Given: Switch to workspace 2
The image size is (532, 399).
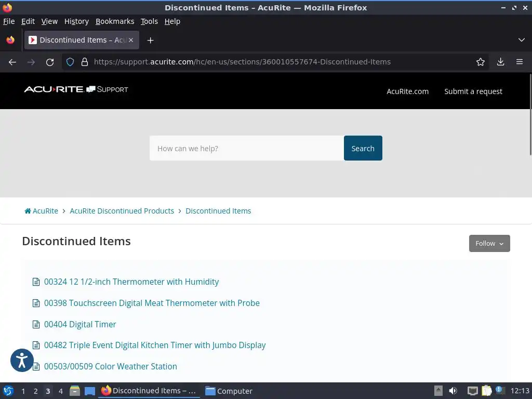Looking at the screenshot, I should [36, 391].
